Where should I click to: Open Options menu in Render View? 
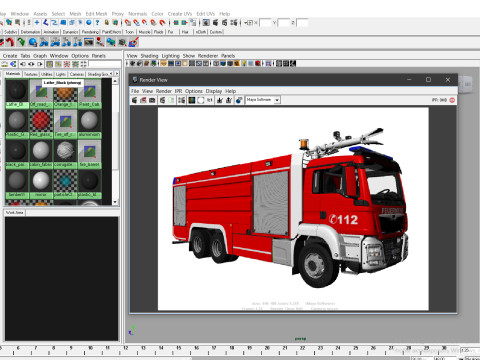tap(194, 91)
